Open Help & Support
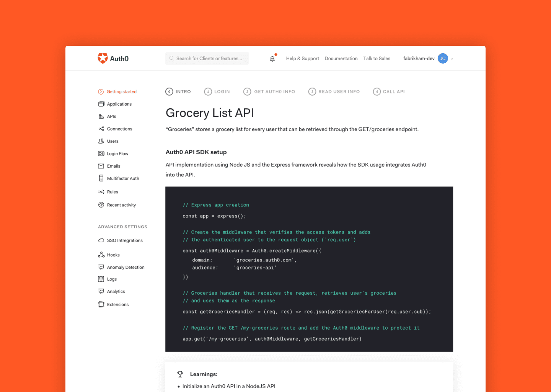Viewport: 551px width, 392px height. (302, 59)
